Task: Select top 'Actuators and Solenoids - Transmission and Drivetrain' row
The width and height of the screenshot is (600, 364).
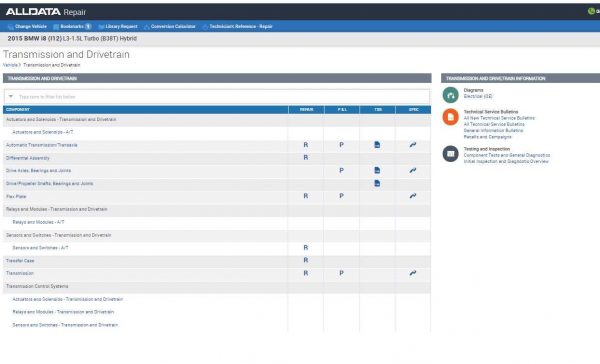Action: [x=217, y=119]
